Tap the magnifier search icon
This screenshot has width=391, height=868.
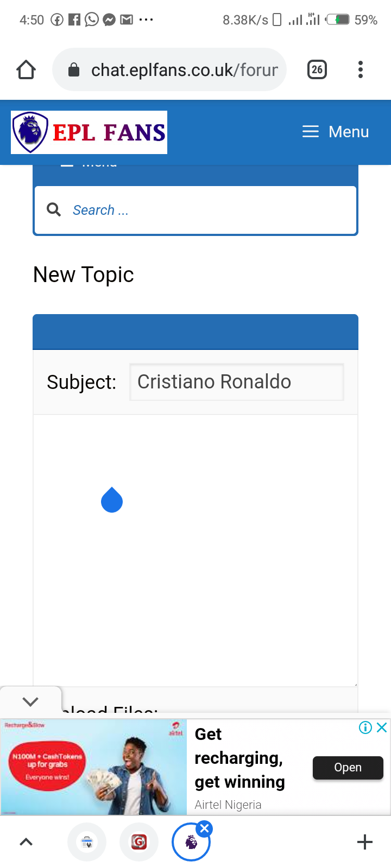54,209
